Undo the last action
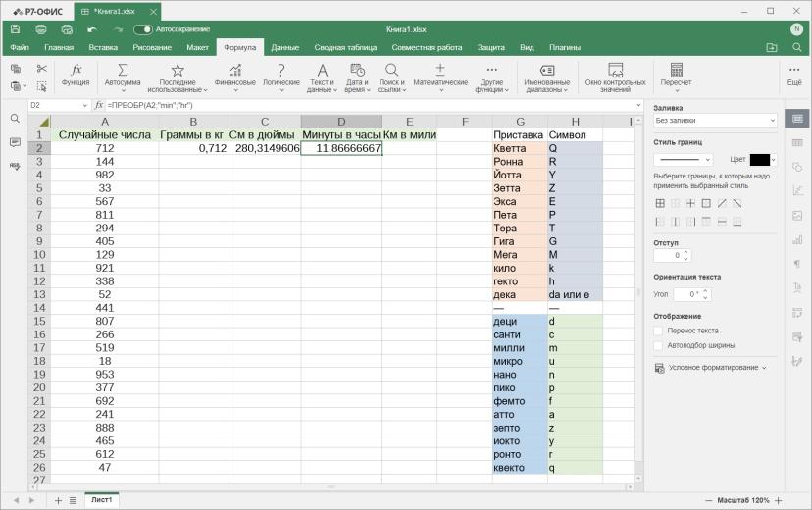This screenshot has width=812, height=510. click(x=92, y=29)
